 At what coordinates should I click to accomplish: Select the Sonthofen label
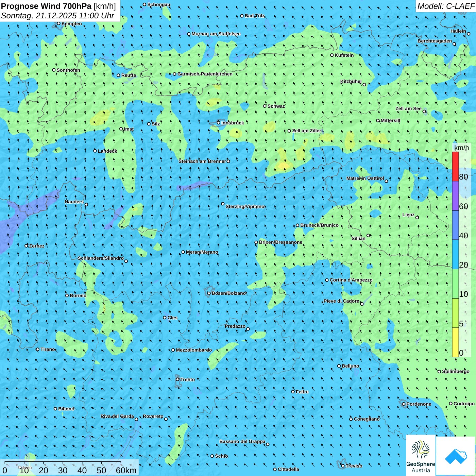pyautogui.click(x=68, y=70)
